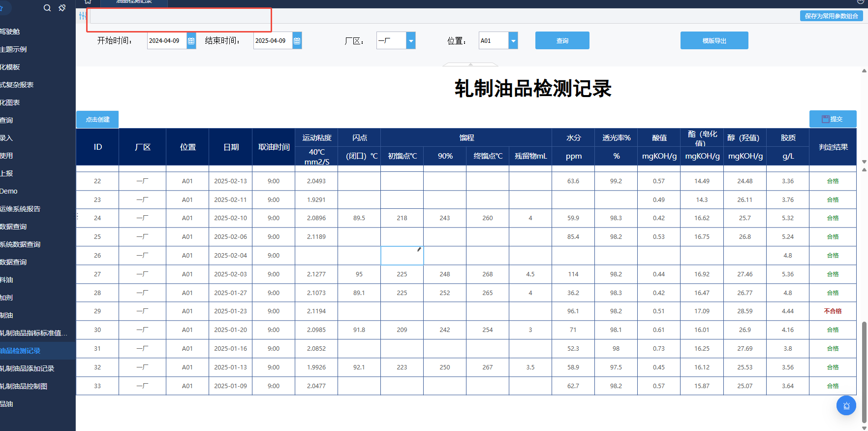Click the 点击创建 button
The width and height of the screenshot is (868, 431).
97,120
